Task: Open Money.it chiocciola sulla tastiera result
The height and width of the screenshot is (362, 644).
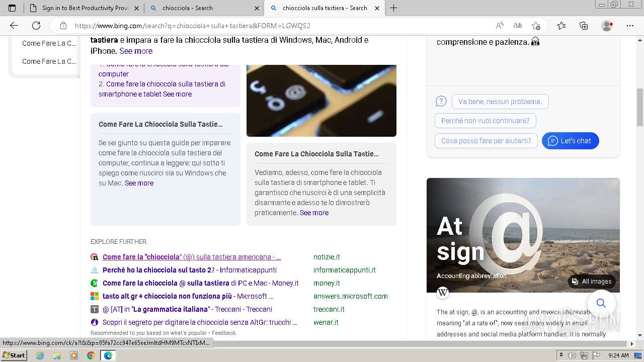Action: [x=201, y=283]
